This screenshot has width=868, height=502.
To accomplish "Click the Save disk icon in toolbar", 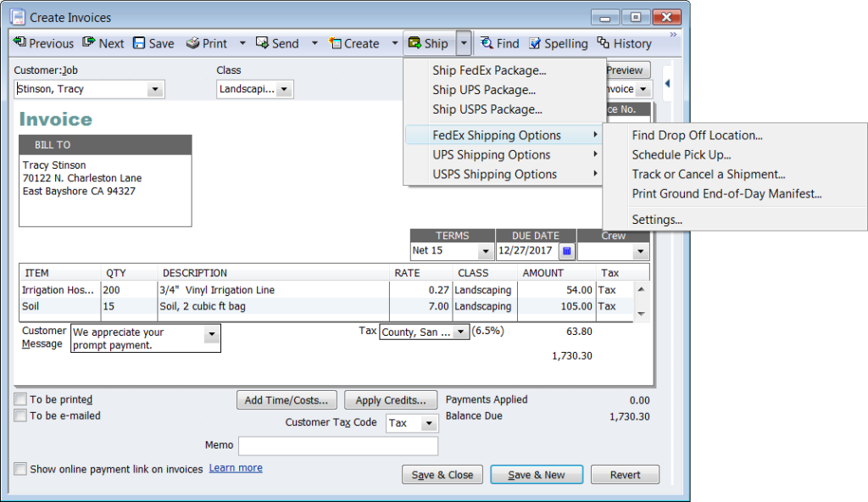I will point(139,43).
